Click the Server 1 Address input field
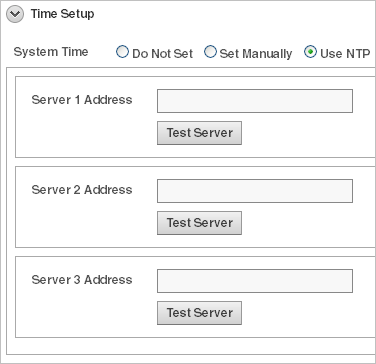This screenshot has height=364, width=376. coord(255,101)
